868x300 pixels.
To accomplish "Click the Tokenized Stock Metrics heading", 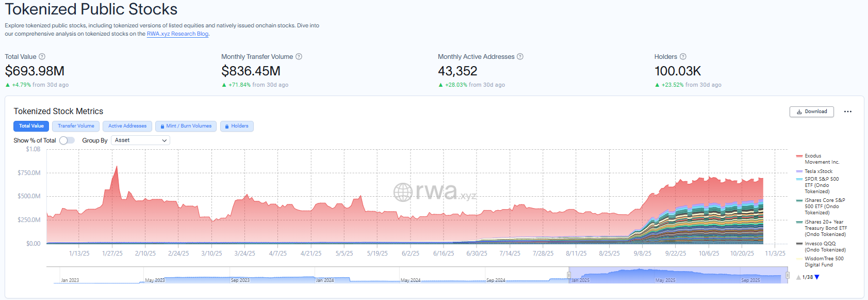I will click(58, 112).
